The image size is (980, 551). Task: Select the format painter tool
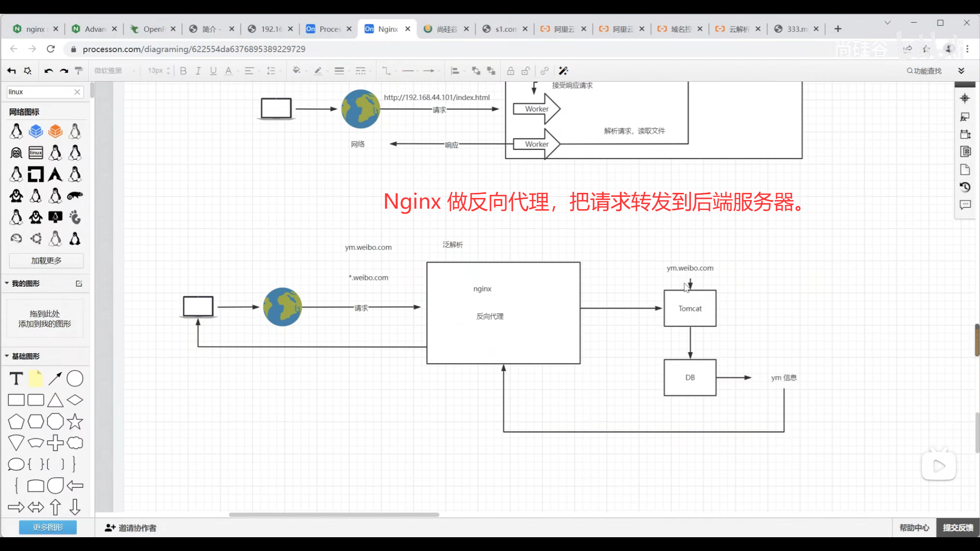pyautogui.click(x=79, y=71)
